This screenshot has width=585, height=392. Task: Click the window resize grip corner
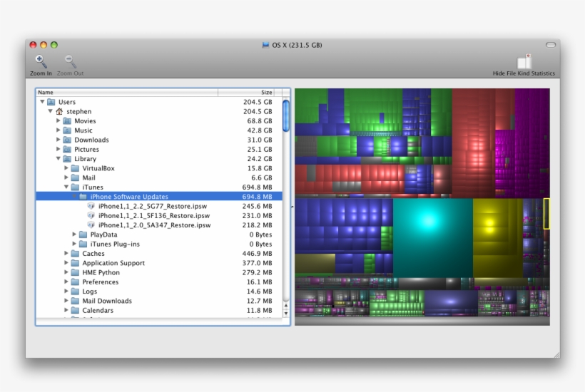point(556,355)
